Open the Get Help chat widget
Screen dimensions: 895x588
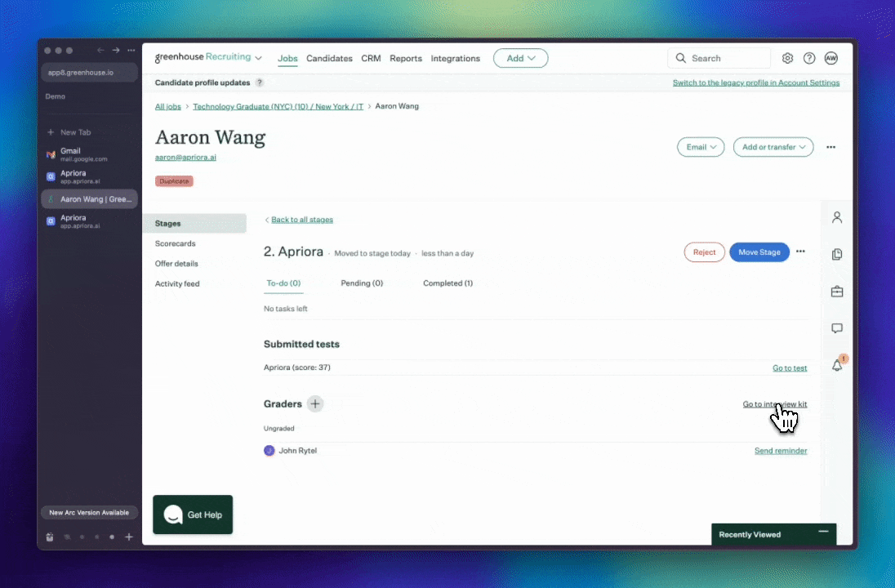coord(193,514)
